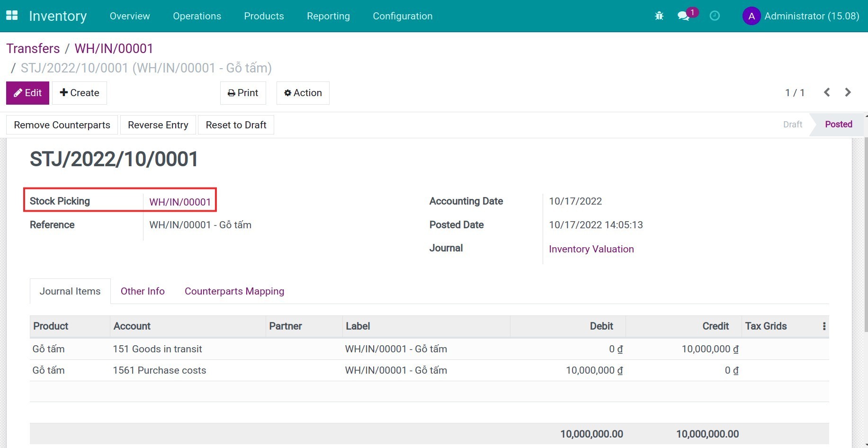The image size is (868, 448).
Task: Expand the Action dropdown
Action: [303, 93]
